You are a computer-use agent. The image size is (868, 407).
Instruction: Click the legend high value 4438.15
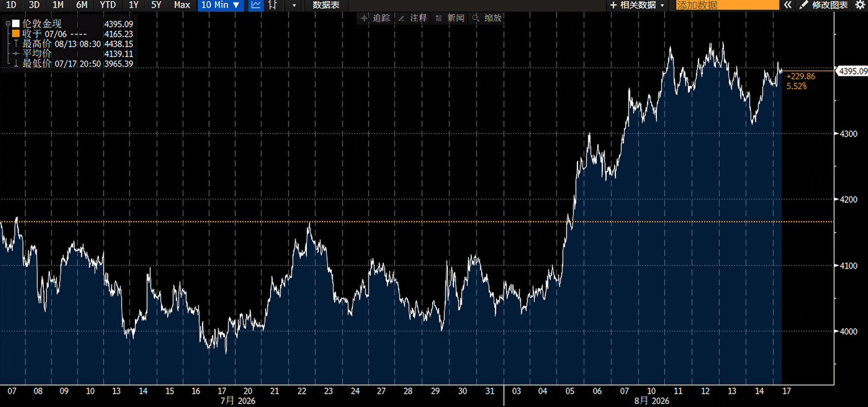[x=119, y=44]
